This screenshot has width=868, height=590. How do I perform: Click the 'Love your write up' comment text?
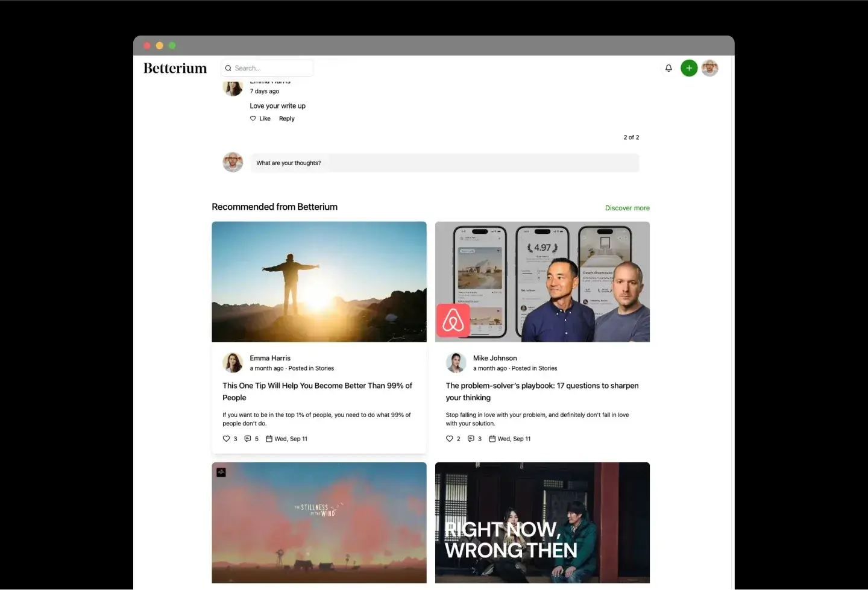(278, 106)
